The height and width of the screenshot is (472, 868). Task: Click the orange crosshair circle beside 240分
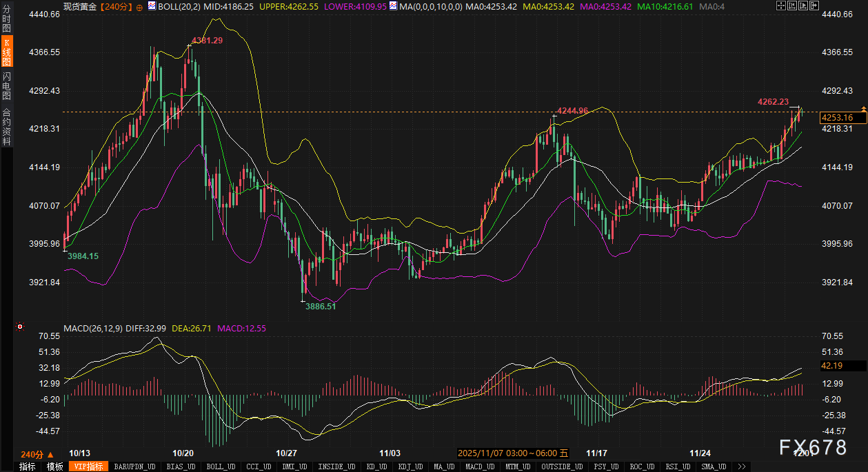click(140, 7)
